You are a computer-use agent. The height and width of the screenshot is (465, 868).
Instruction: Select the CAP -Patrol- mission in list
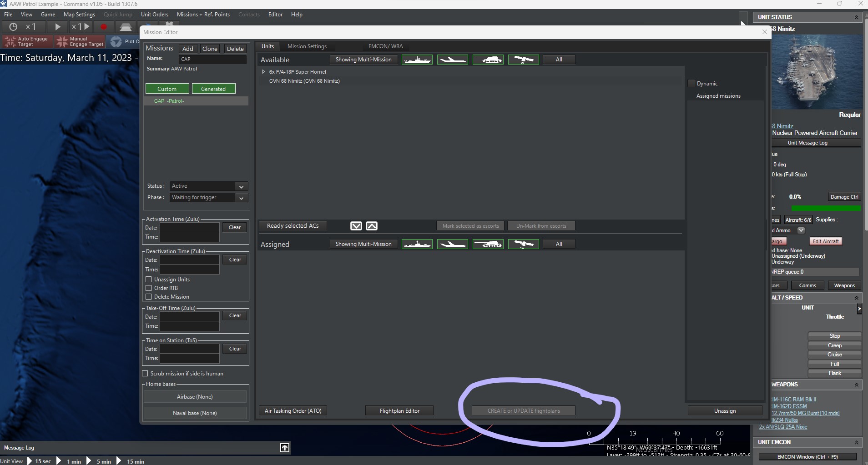196,101
